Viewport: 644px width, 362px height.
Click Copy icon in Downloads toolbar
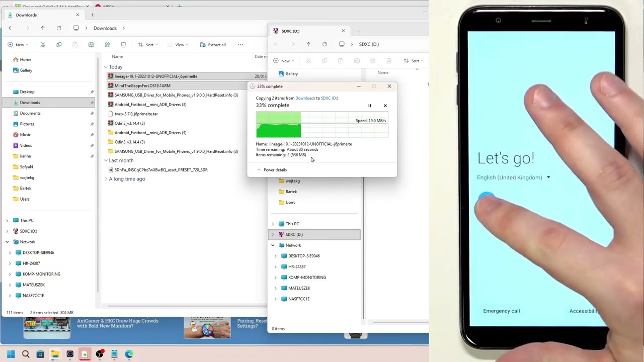click(59, 45)
